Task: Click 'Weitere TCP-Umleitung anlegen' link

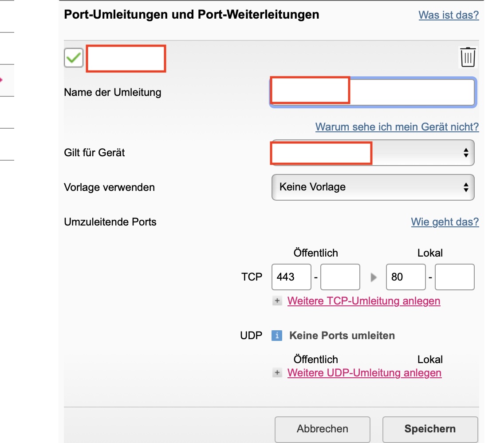Action: [364, 301]
